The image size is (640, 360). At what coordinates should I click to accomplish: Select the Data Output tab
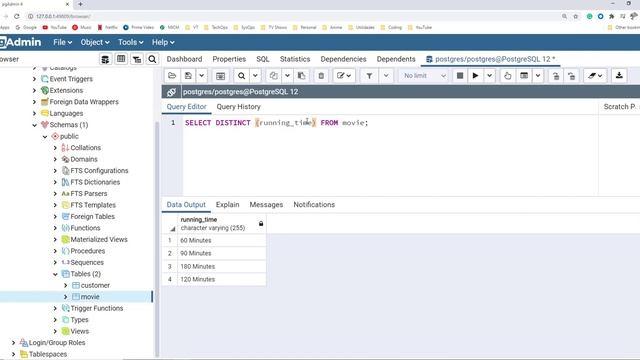[x=186, y=204]
